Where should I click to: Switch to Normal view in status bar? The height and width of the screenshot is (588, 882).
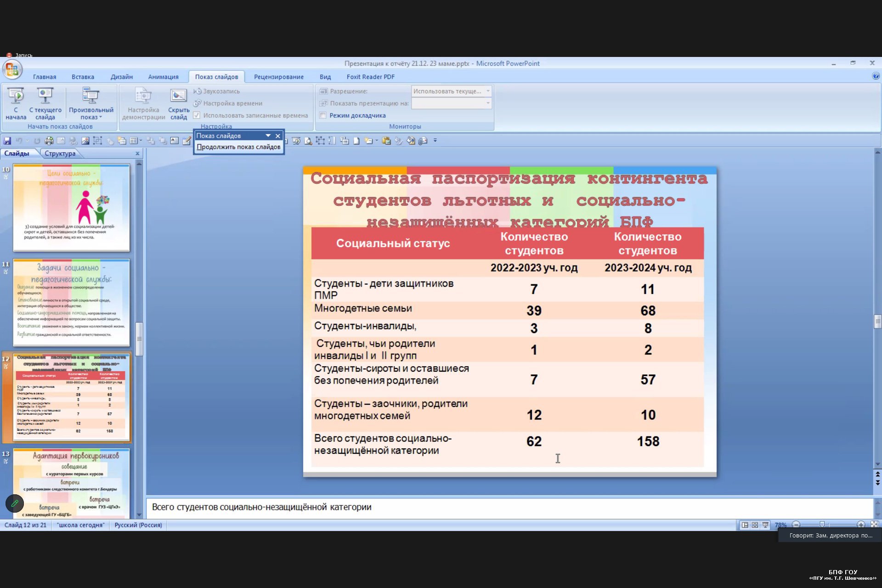745,525
